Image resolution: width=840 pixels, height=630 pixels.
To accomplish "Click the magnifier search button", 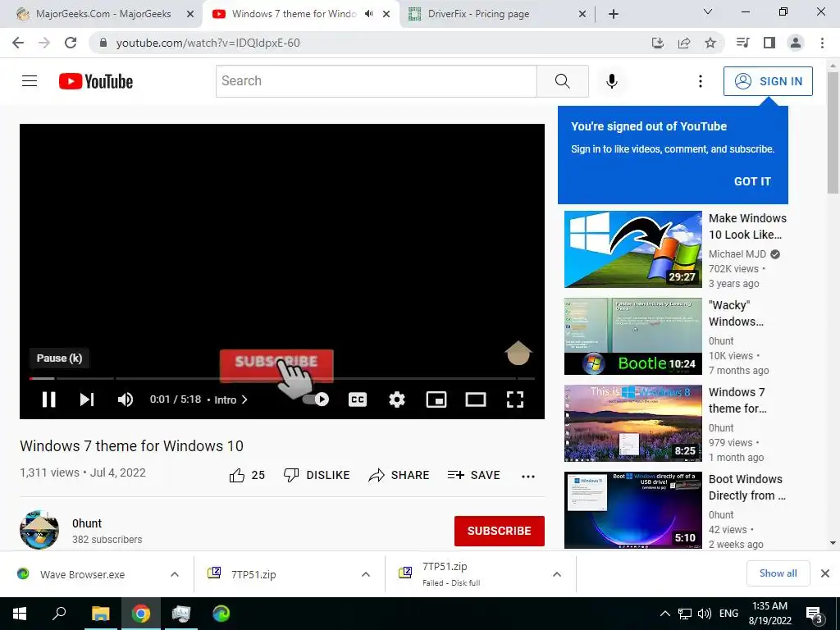I will point(563,81).
